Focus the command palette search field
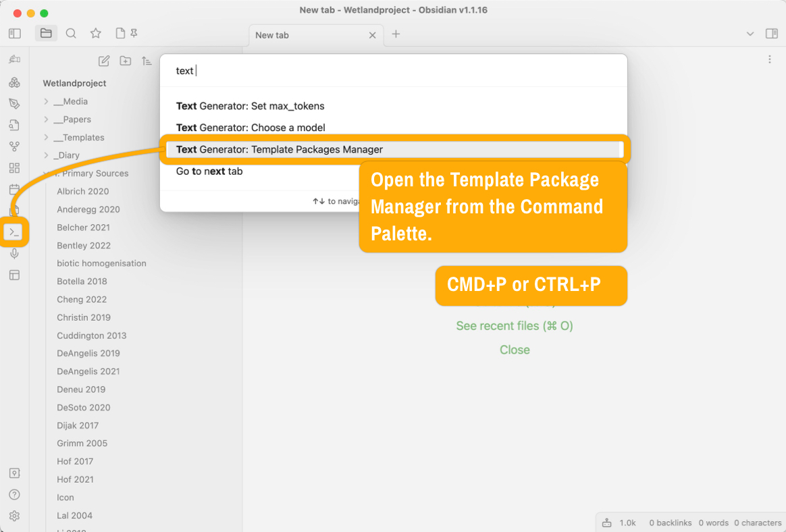 (x=394, y=71)
